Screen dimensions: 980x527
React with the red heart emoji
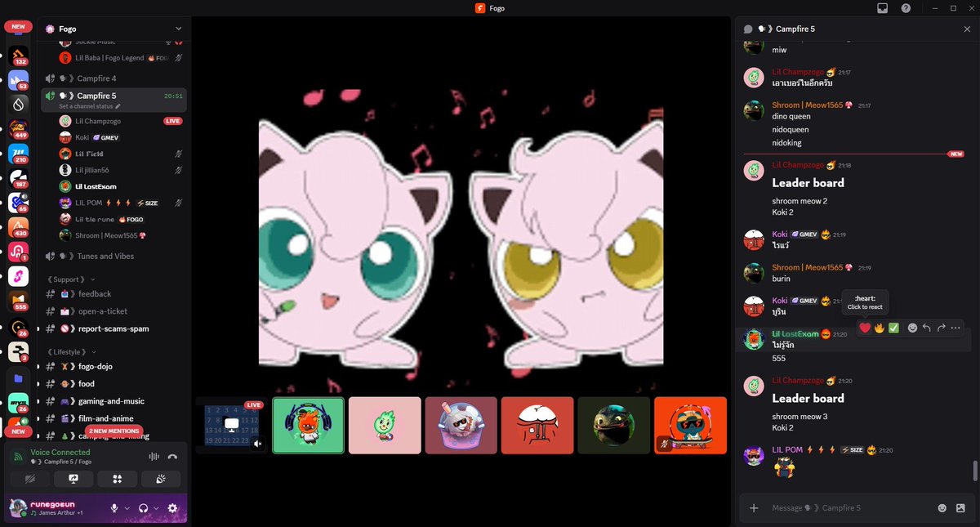865,328
